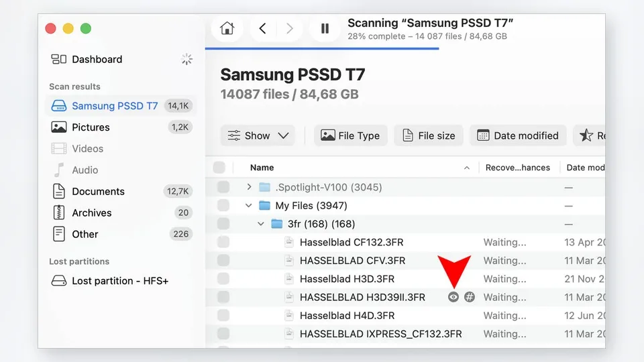The width and height of the screenshot is (644, 362).
Task: Click the Hasselblad H4D.3FR file icon
Action: point(289,315)
